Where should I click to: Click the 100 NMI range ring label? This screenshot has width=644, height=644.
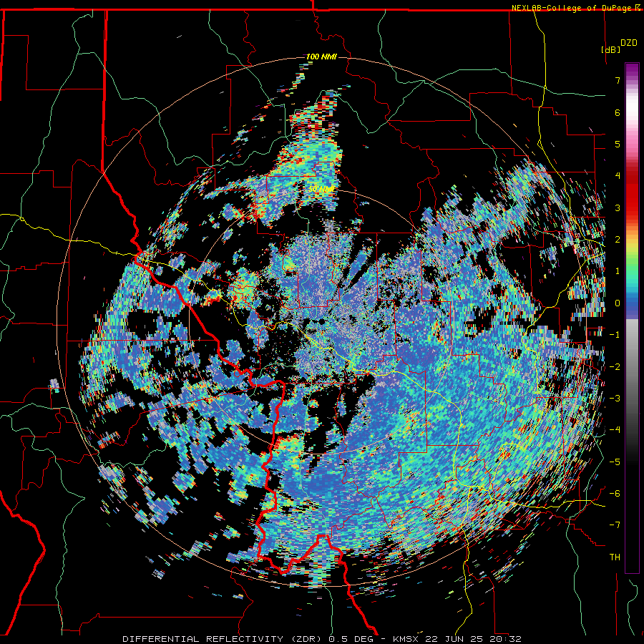coord(321,57)
